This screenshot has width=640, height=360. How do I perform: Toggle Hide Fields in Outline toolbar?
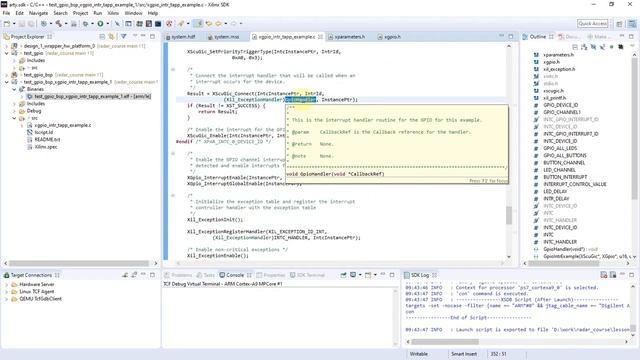593,47
